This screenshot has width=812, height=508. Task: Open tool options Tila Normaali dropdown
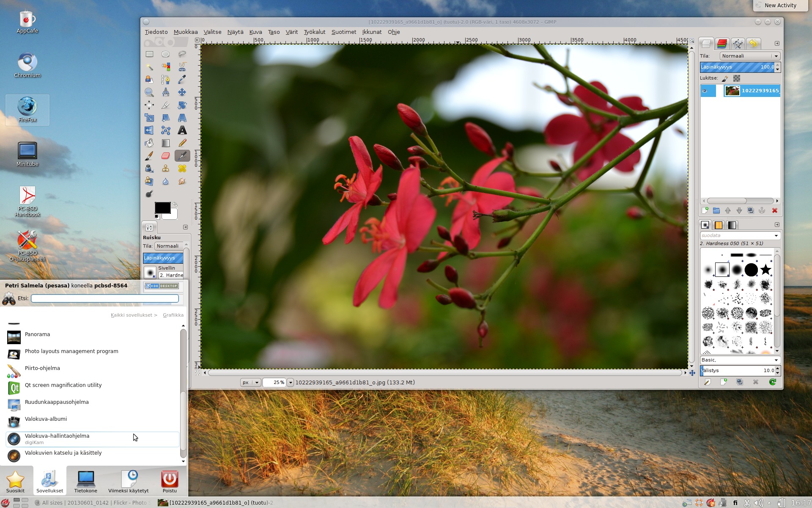(x=169, y=246)
